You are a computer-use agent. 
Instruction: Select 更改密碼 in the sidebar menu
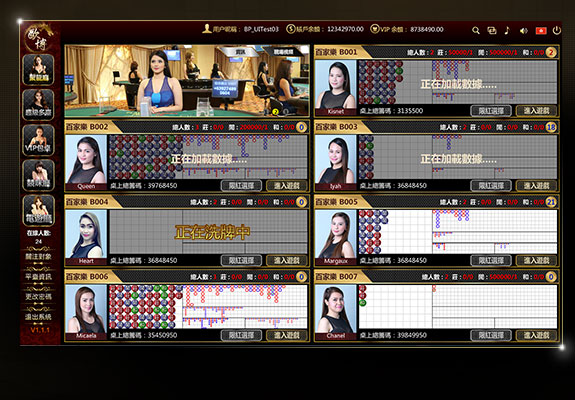point(38,297)
